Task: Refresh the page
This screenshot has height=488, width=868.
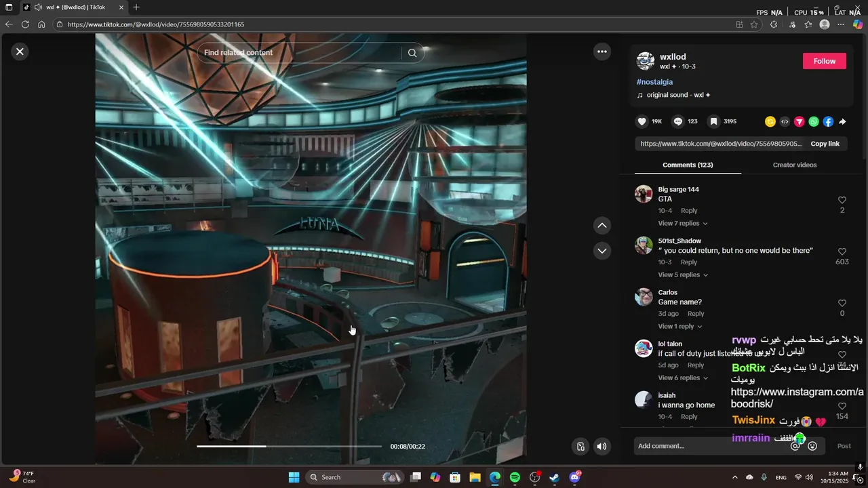Action: tap(25, 24)
